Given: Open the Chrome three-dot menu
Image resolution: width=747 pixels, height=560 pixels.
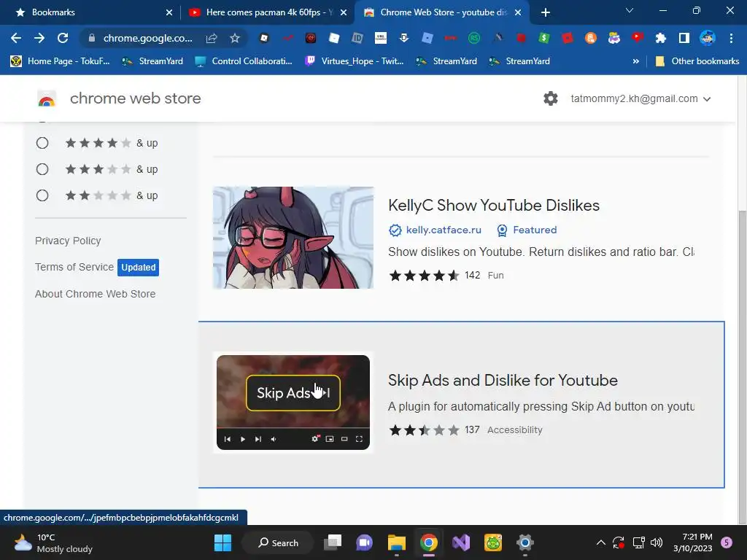Looking at the screenshot, I should (731, 38).
